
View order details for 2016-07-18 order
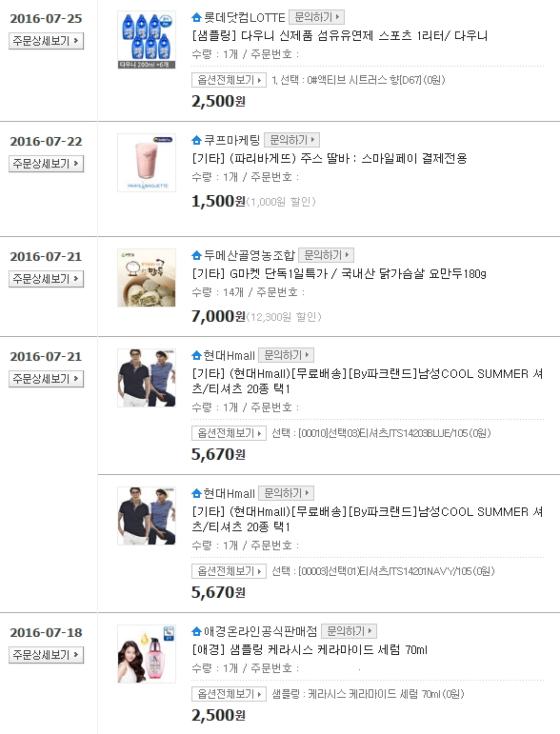coord(46,654)
